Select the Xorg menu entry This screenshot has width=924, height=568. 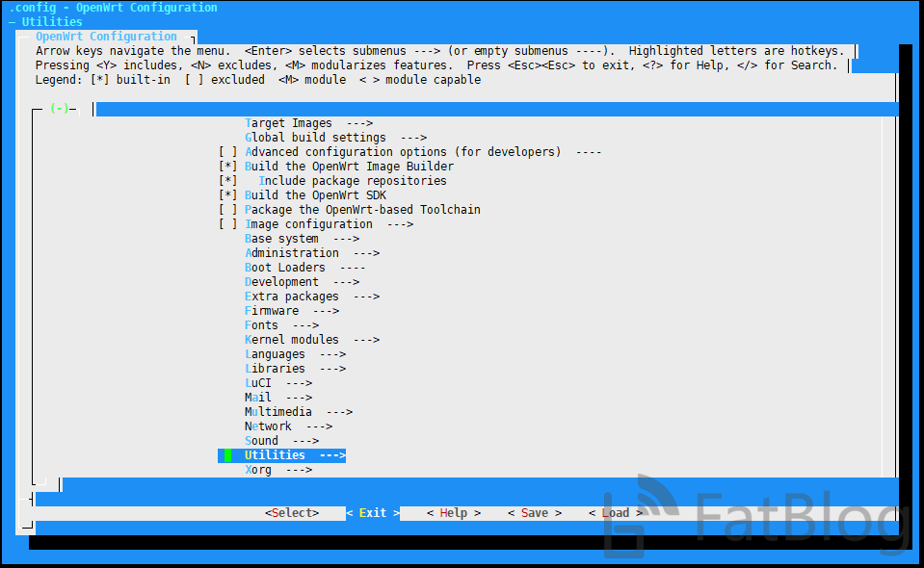278,470
